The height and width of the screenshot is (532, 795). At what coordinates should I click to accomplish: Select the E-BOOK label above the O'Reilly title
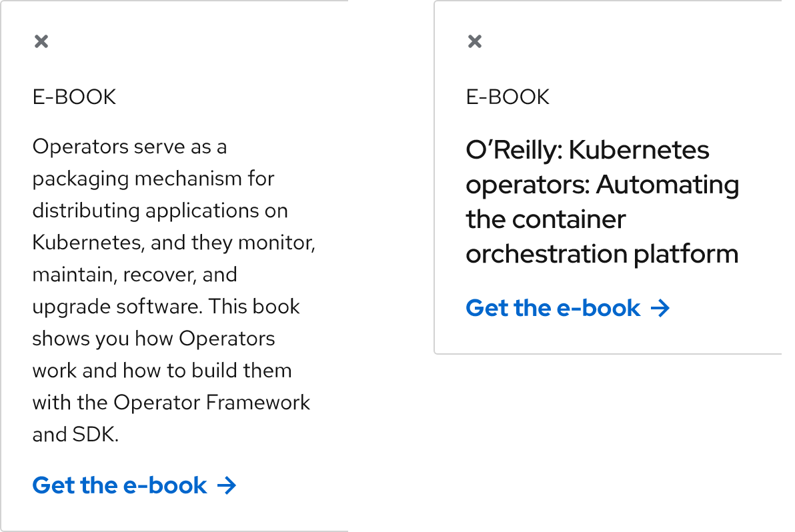click(508, 97)
